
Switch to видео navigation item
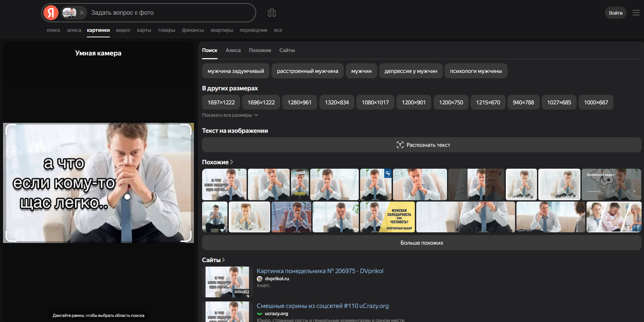click(x=123, y=30)
